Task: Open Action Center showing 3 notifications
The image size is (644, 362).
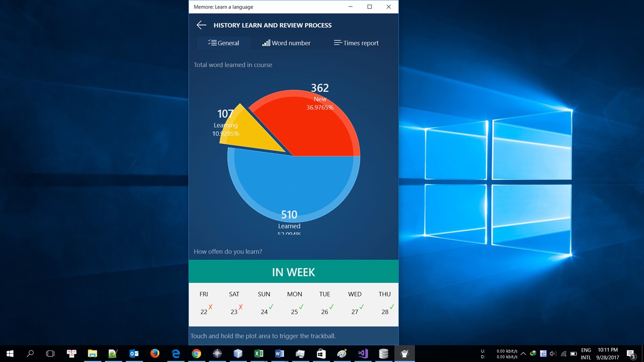Action: point(631,354)
